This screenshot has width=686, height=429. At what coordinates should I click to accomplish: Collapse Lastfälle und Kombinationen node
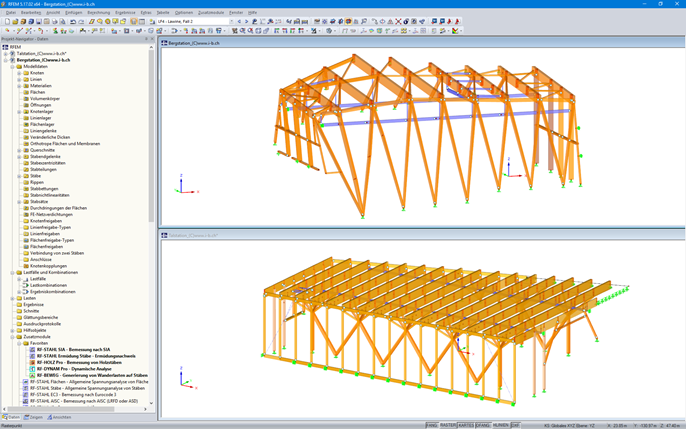click(13, 272)
